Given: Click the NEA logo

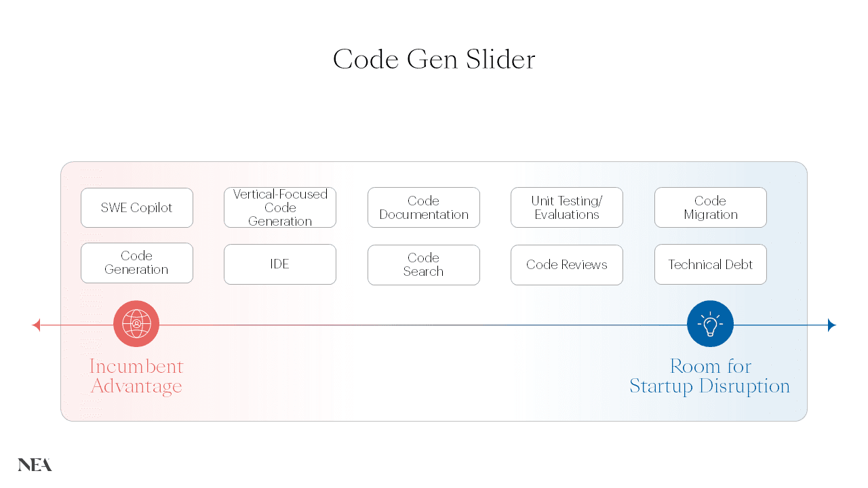Looking at the screenshot, I should coord(35,465).
